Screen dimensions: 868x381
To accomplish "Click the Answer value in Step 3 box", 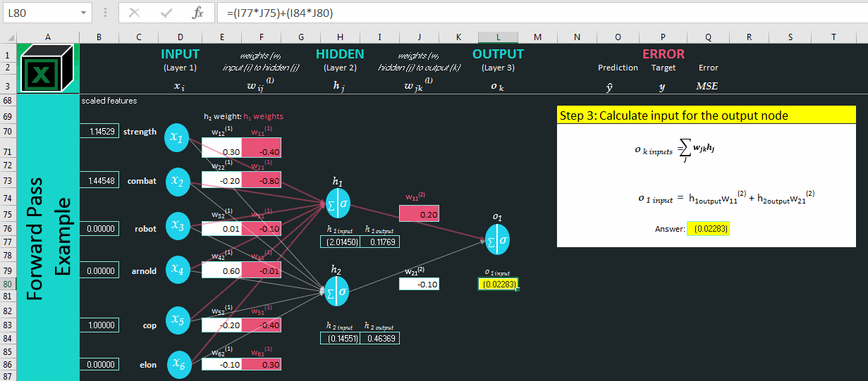I will (709, 229).
